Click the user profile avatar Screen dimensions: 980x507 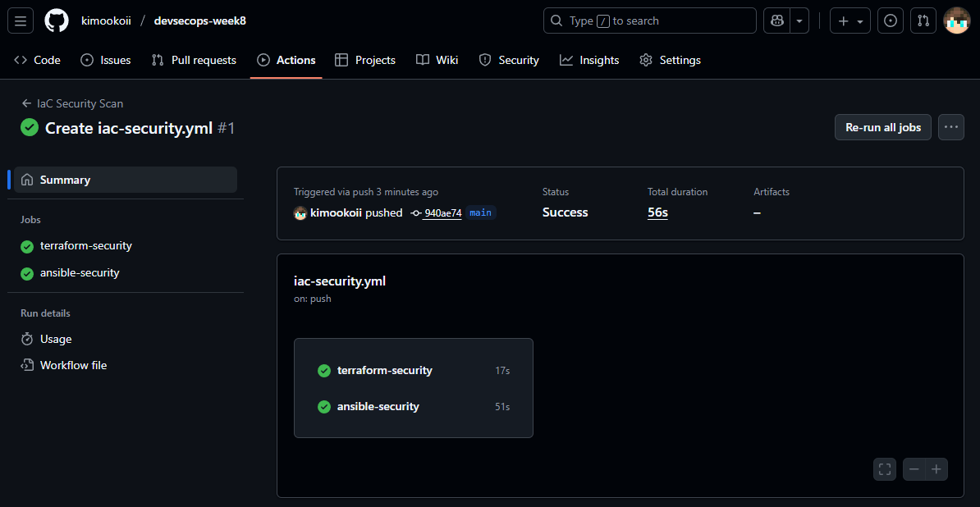957,21
